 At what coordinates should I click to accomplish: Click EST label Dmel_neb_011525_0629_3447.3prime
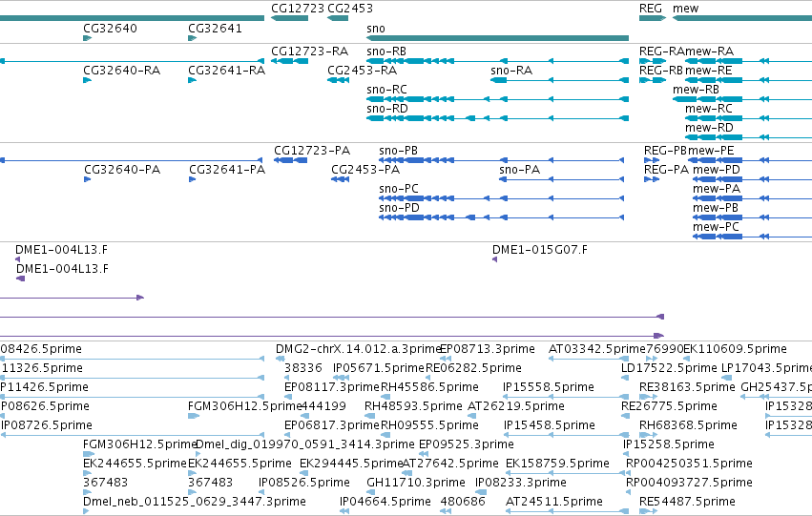coord(195,502)
